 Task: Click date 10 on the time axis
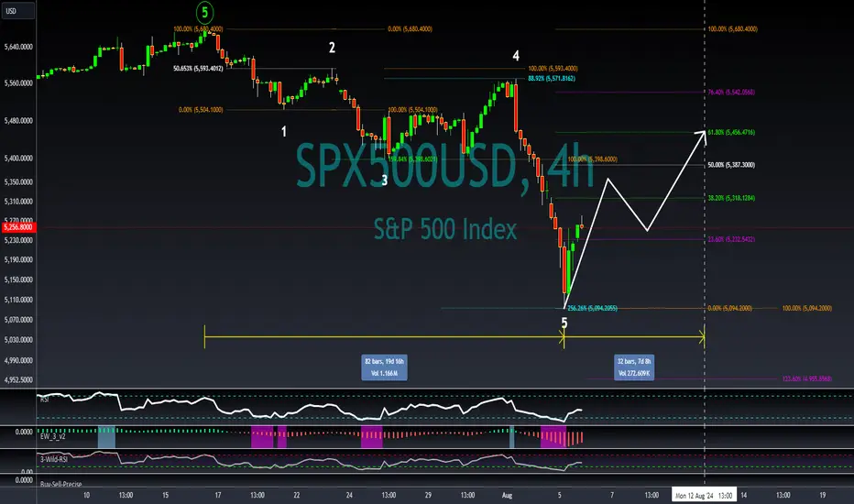86,495
